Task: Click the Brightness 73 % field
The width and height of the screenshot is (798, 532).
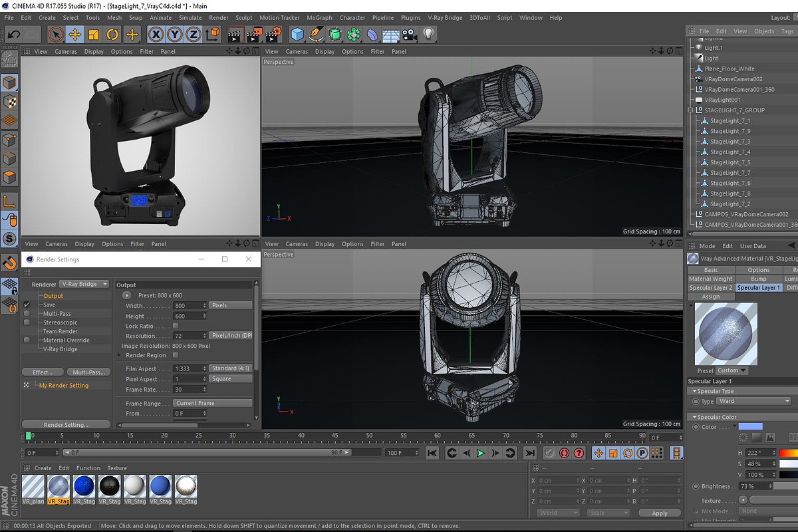Action: click(755, 486)
